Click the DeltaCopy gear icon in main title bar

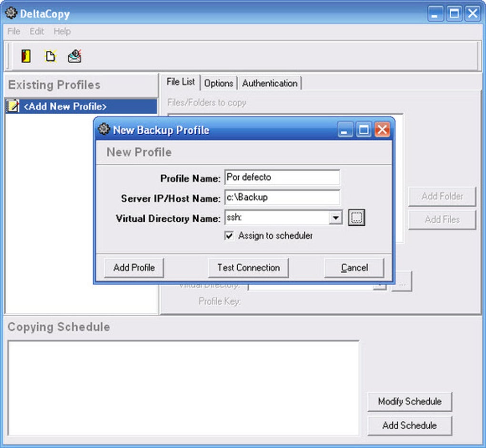(11, 13)
